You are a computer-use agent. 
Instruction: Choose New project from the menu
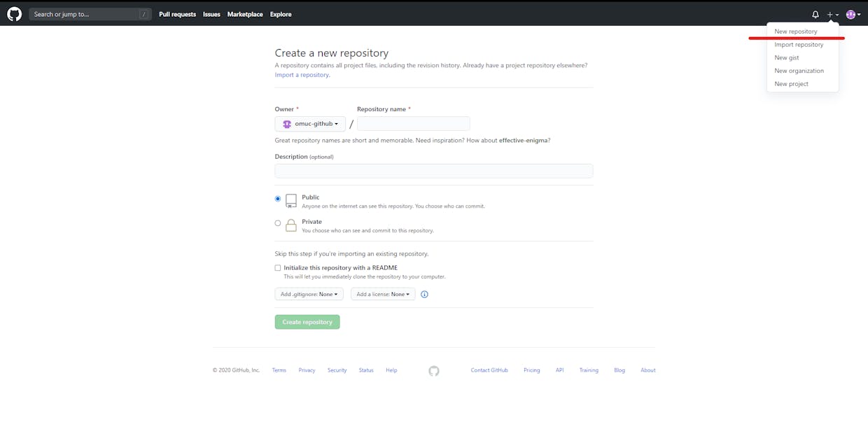(x=791, y=84)
